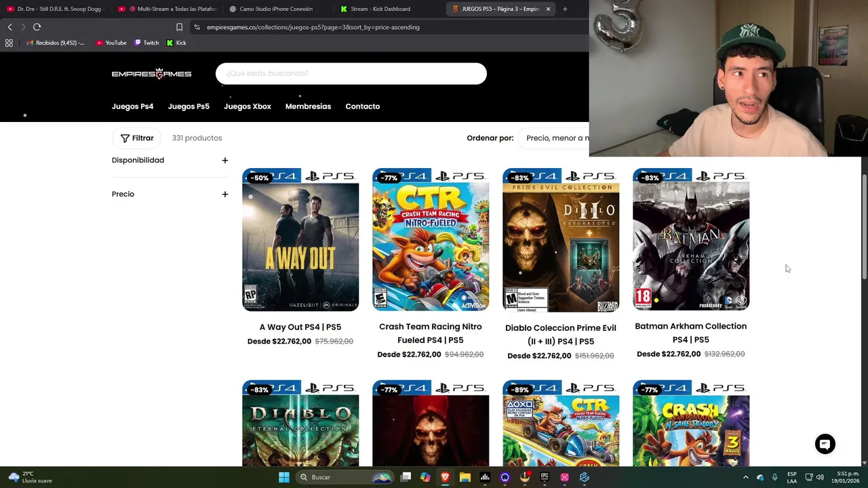868x488 pixels.
Task: Click the -83% badge on Batman Arkham
Action: tap(650, 178)
